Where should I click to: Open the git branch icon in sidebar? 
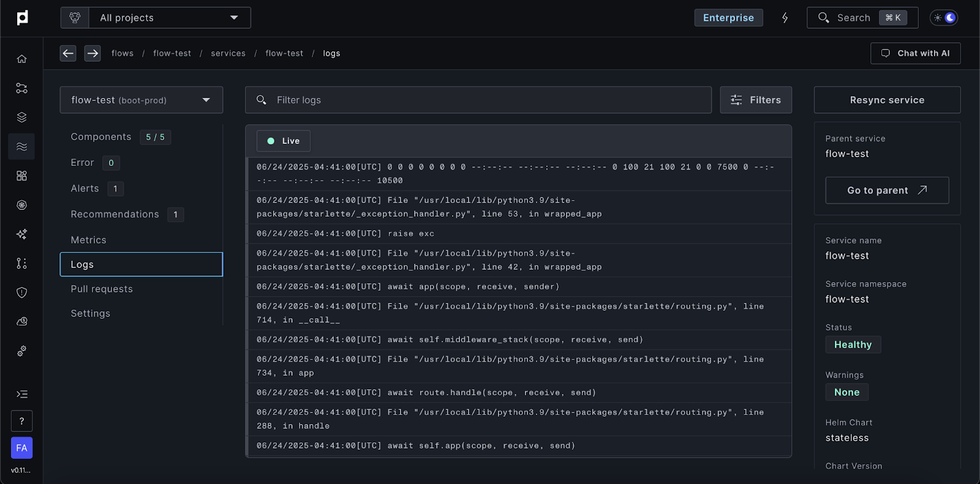[x=21, y=263]
